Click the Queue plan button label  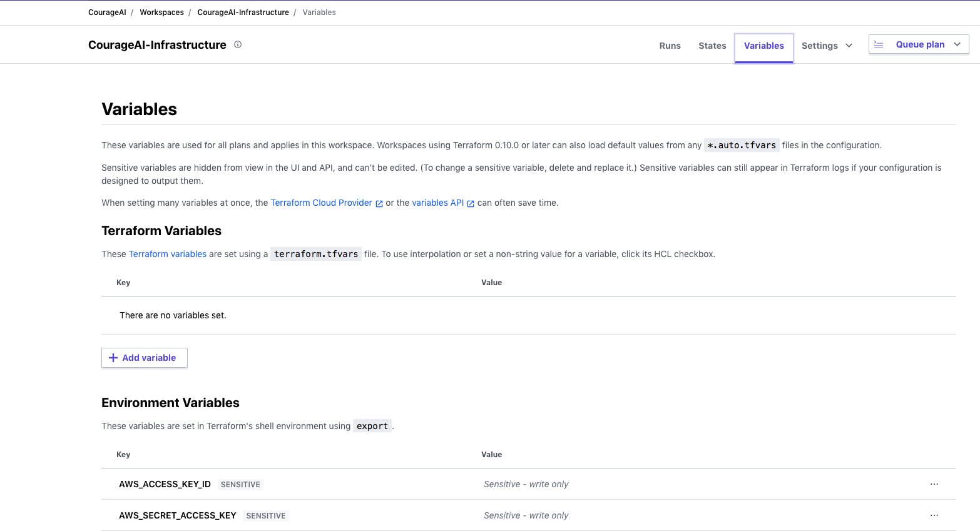(x=920, y=44)
